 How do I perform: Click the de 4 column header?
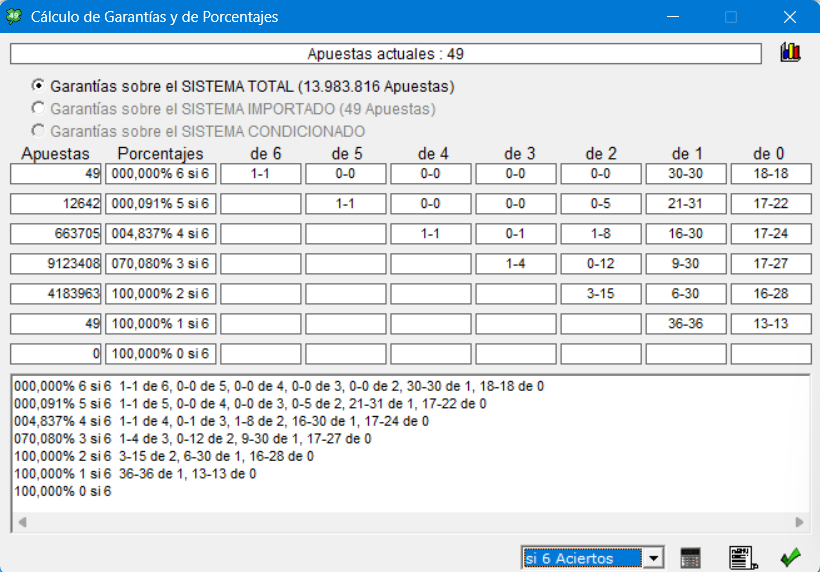(x=433, y=153)
